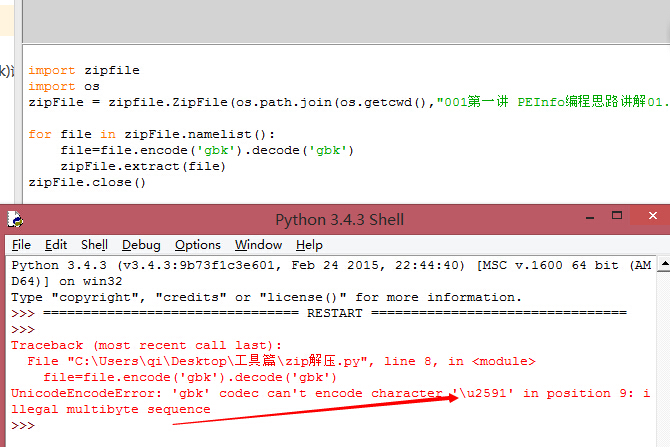Open the Debug menu
The width and height of the screenshot is (670, 447).
click(141, 244)
